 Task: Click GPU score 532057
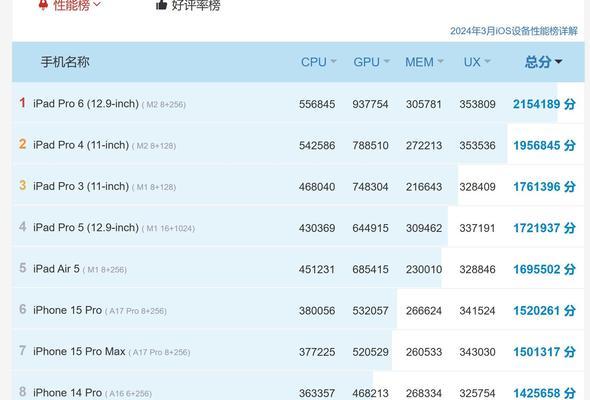tap(370, 311)
